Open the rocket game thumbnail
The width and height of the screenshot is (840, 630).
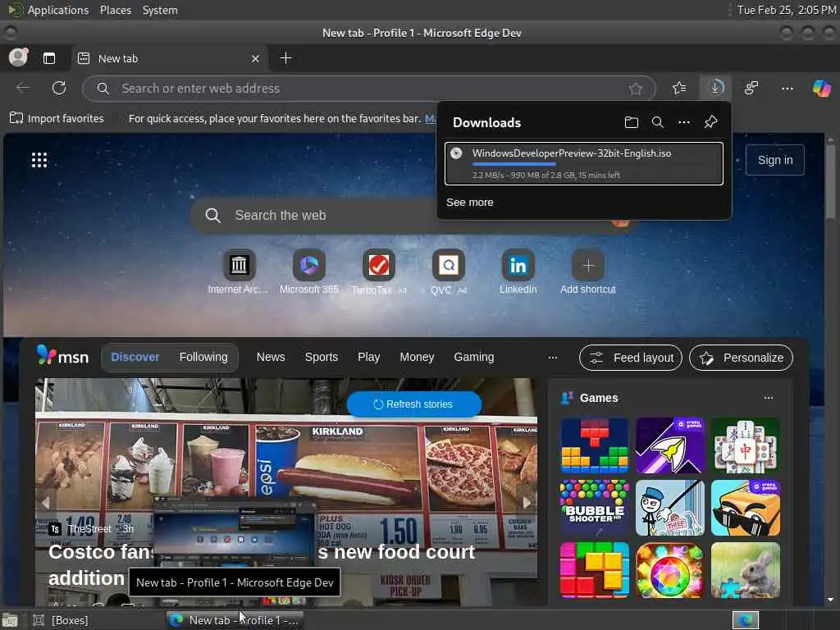click(669, 445)
